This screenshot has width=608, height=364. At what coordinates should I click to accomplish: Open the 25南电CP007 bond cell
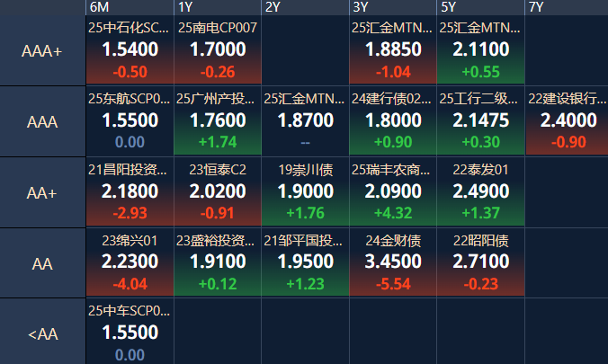218,50
